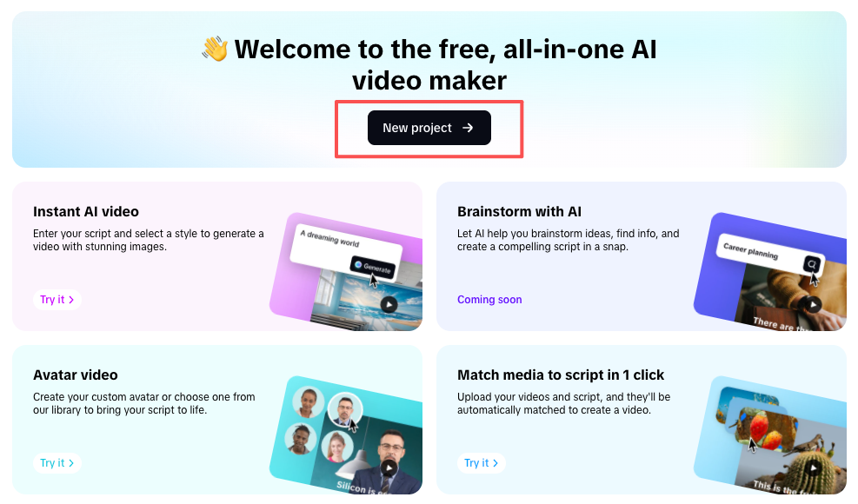Click the arrow icon in New project
Image resolution: width=858 pixels, height=504 pixels.
pos(468,128)
